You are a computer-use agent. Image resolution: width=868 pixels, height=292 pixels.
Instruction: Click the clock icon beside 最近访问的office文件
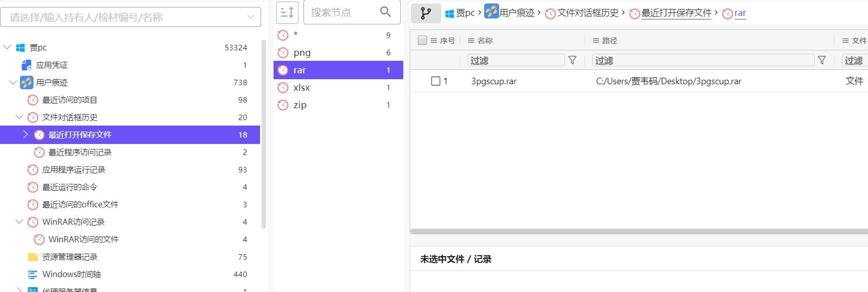click(33, 204)
